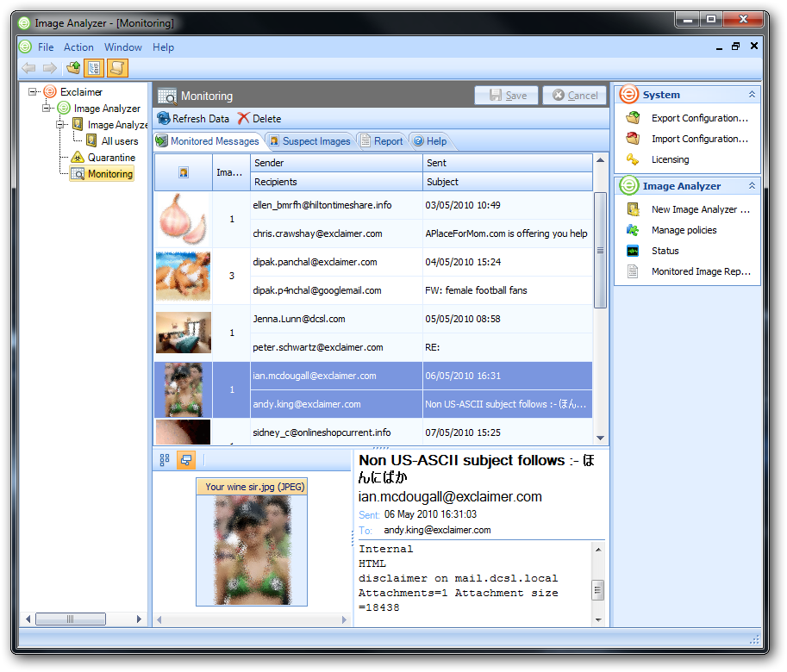The height and width of the screenshot is (672, 787).
Task: Toggle the action pane toolbar button
Action: [116, 68]
